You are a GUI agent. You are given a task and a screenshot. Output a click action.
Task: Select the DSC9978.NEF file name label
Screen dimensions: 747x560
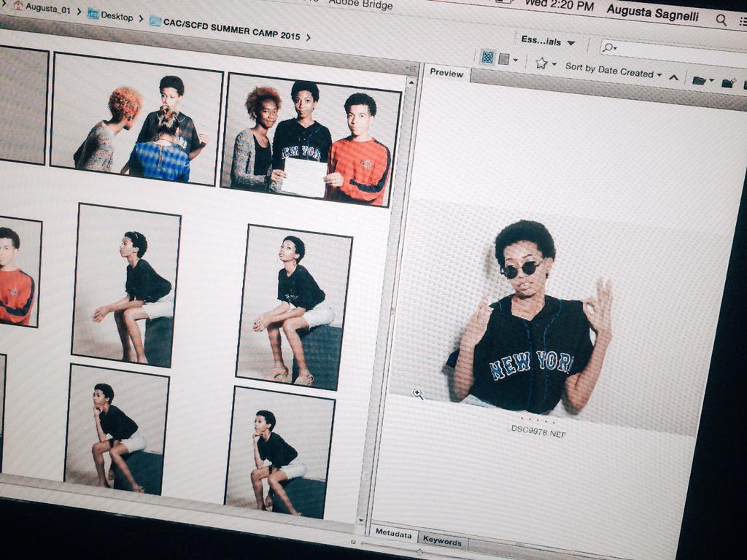click(538, 430)
